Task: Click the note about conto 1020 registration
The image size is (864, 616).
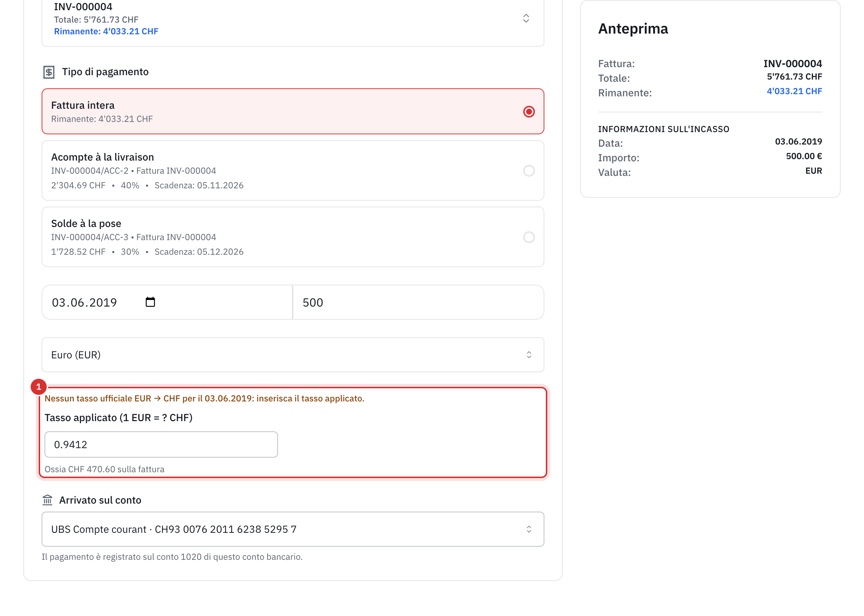Action: tap(172, 557)
